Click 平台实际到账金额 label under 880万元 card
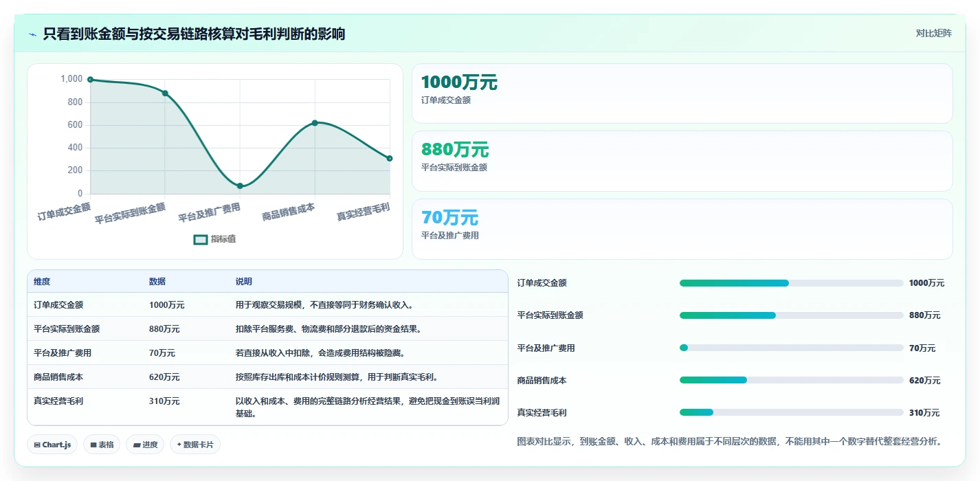The height and width of the screenshot is (481, 980). click(x=454, y=168)
